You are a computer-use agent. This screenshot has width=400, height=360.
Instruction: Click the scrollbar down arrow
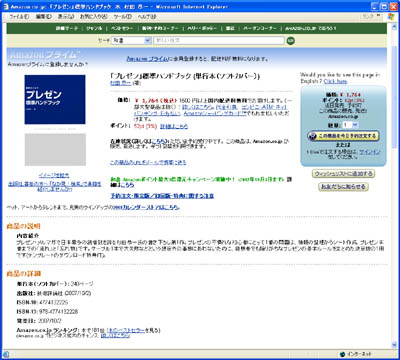click(x=394, y=345)
